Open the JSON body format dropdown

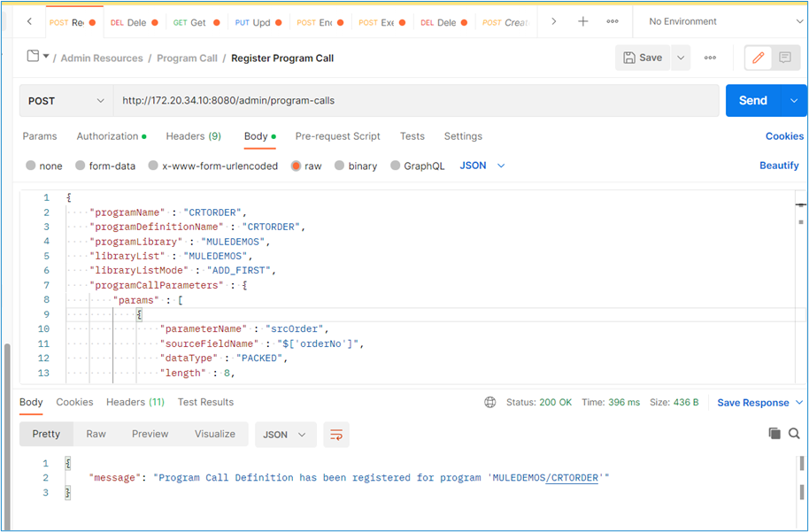[482, 166]
